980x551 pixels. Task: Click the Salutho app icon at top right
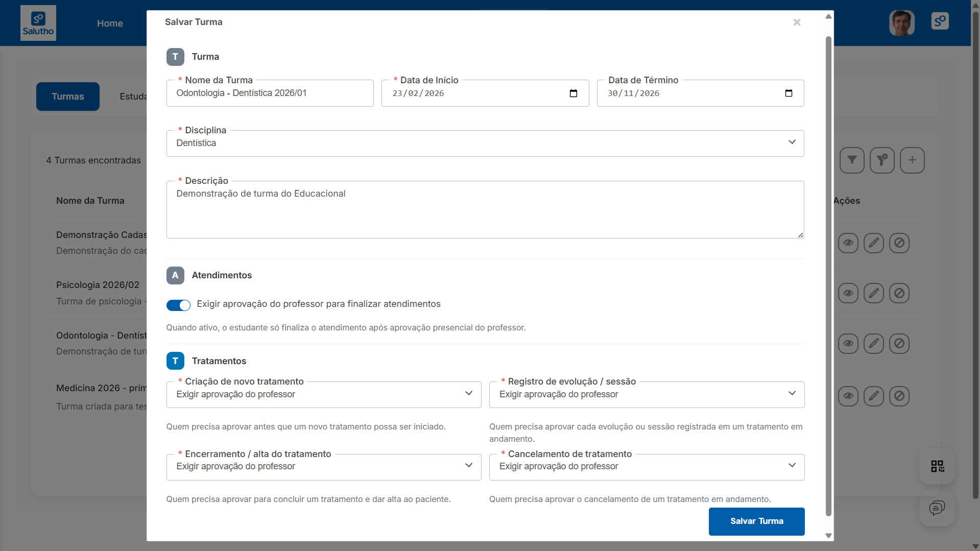click(x=940, y=21)
